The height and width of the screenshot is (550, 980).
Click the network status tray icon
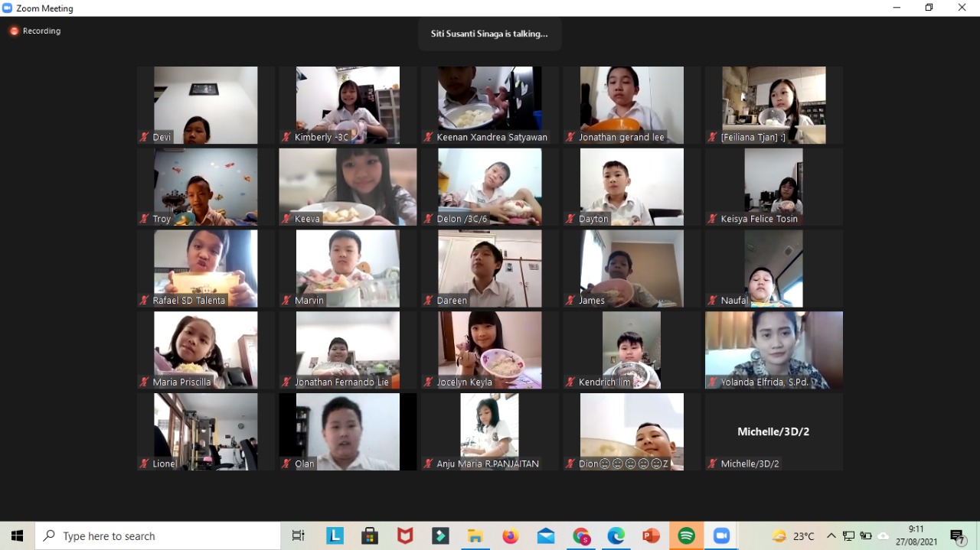pyautogui.click(x=848, y=536)
